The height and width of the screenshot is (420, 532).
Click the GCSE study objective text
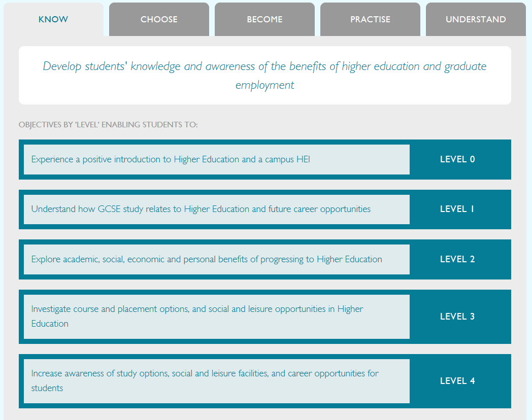click(x=201, y=209)
